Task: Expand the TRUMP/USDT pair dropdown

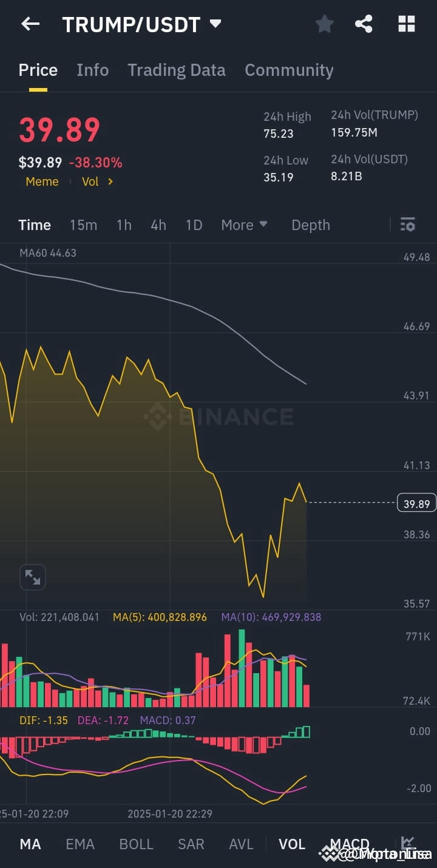Action: point(215,24)
